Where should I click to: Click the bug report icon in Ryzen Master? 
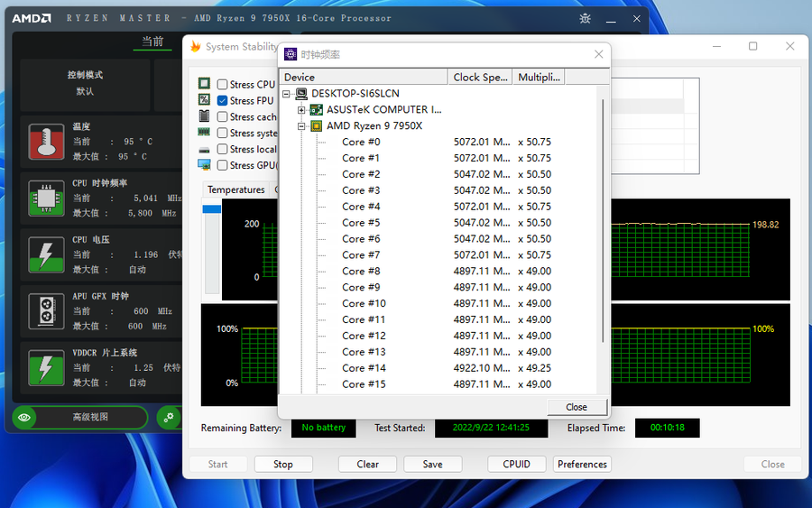[586, 18]
